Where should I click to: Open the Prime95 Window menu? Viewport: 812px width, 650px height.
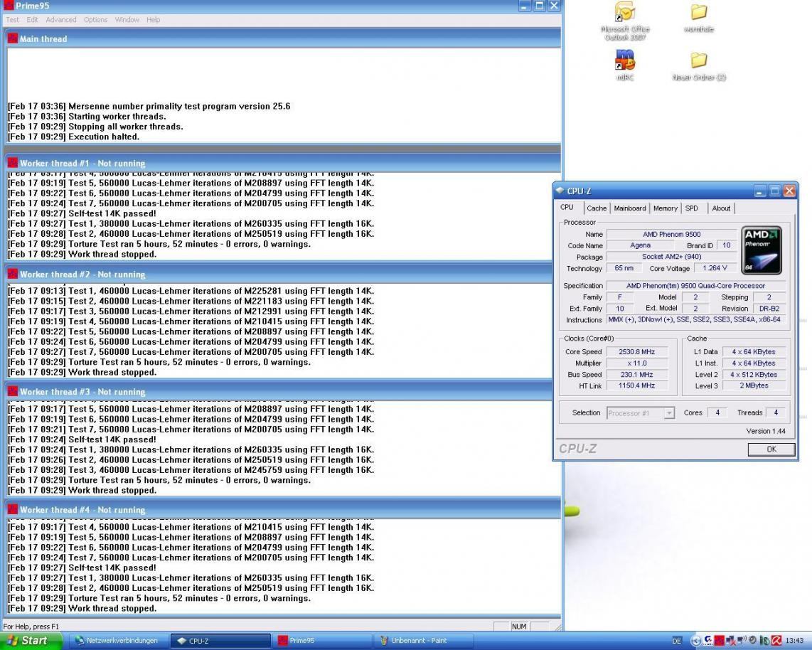click(x=127, y=20)
